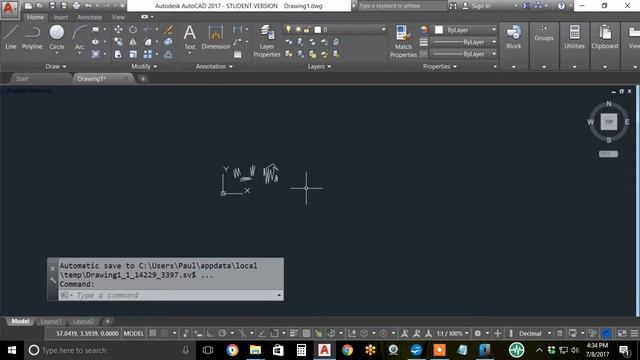Click the keyword search box in title bar

click(x=402, y=6)
